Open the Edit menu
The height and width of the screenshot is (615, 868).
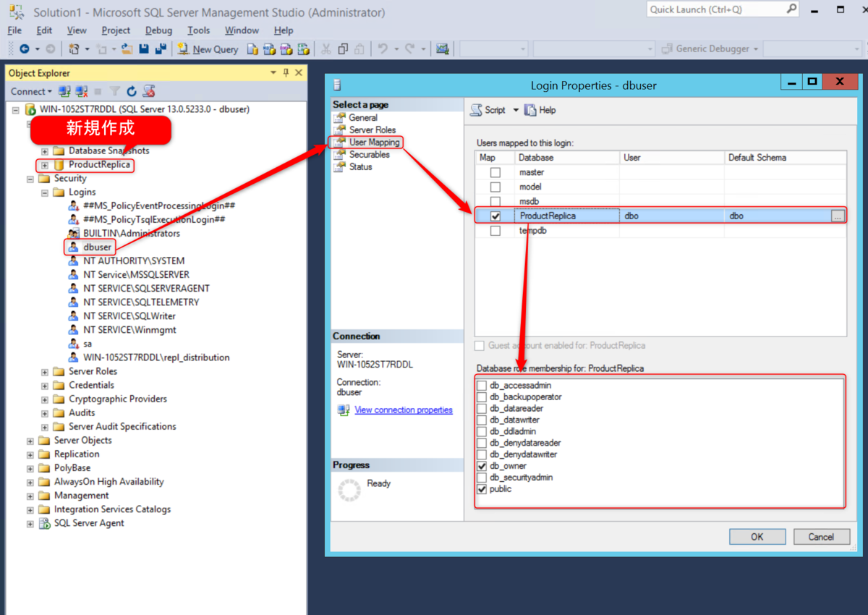coord(44,30)
